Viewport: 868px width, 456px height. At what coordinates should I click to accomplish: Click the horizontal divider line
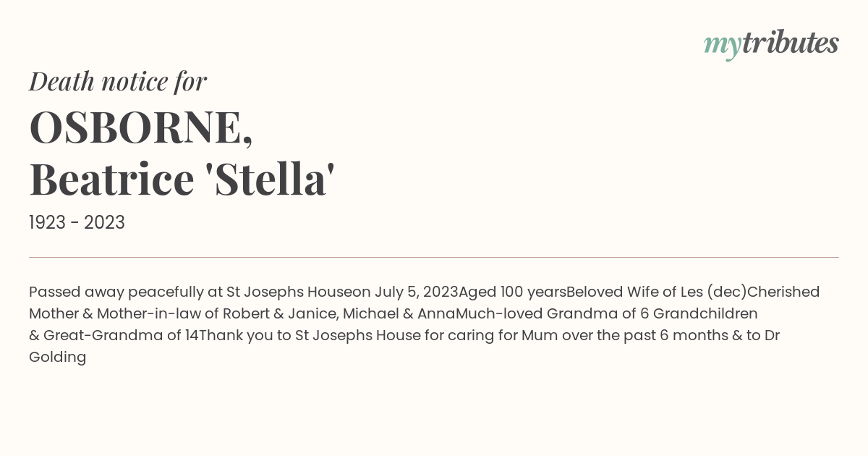[x=434, y=257]
